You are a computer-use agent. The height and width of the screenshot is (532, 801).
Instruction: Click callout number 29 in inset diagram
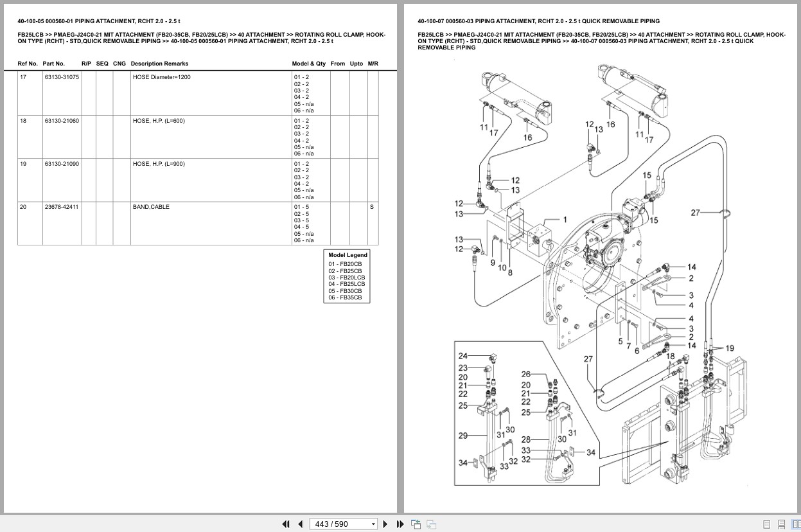(463, 436)
